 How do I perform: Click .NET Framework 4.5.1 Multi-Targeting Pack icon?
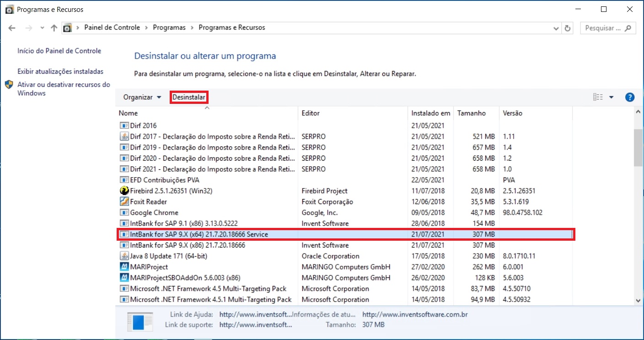[x=124, y=300]
